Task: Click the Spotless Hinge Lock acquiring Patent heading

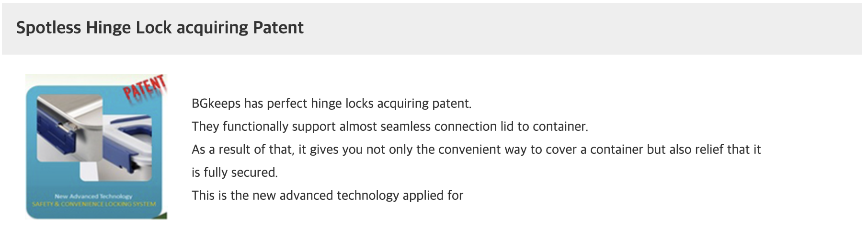Action: click(x=160, y=28)
